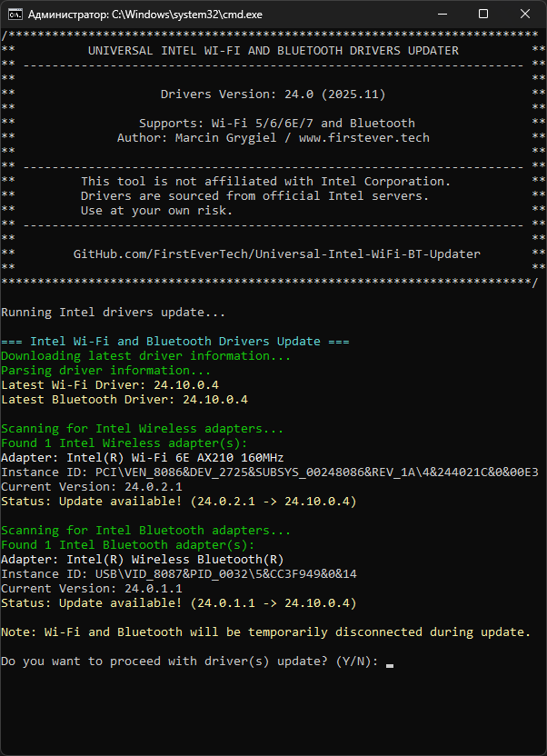Click 'Scanning for Intel Bluetooth adapters...' line
547x756 pixels.
coord(146,531)
